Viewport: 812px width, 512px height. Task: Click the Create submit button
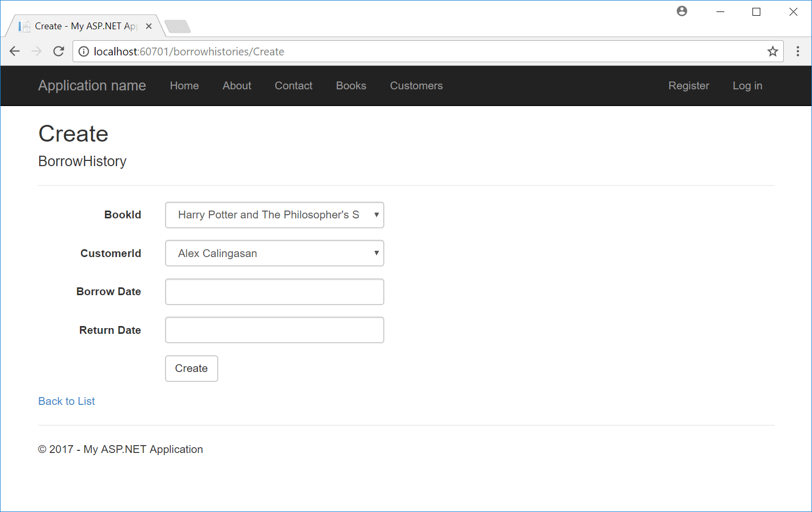[x=191, y=368]
